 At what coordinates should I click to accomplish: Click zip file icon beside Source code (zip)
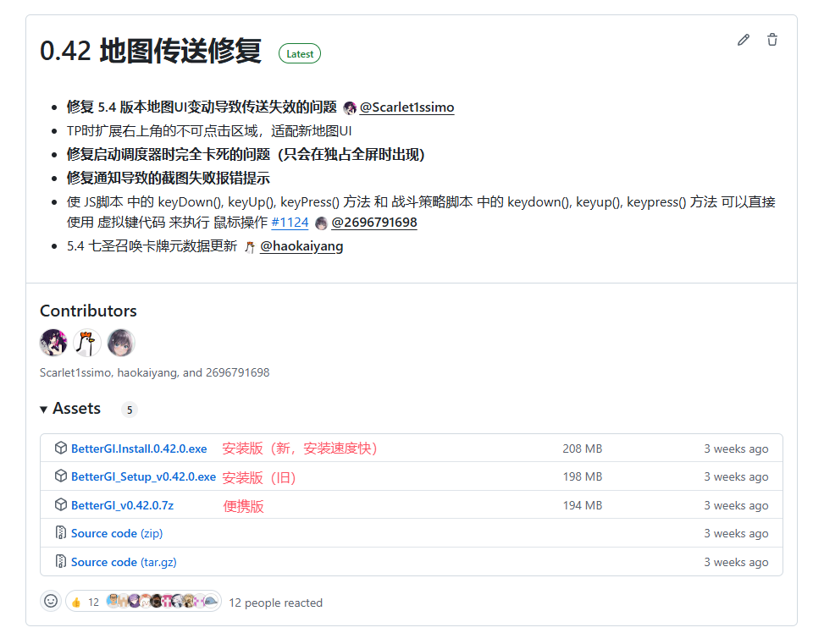[x=61, y=532]
